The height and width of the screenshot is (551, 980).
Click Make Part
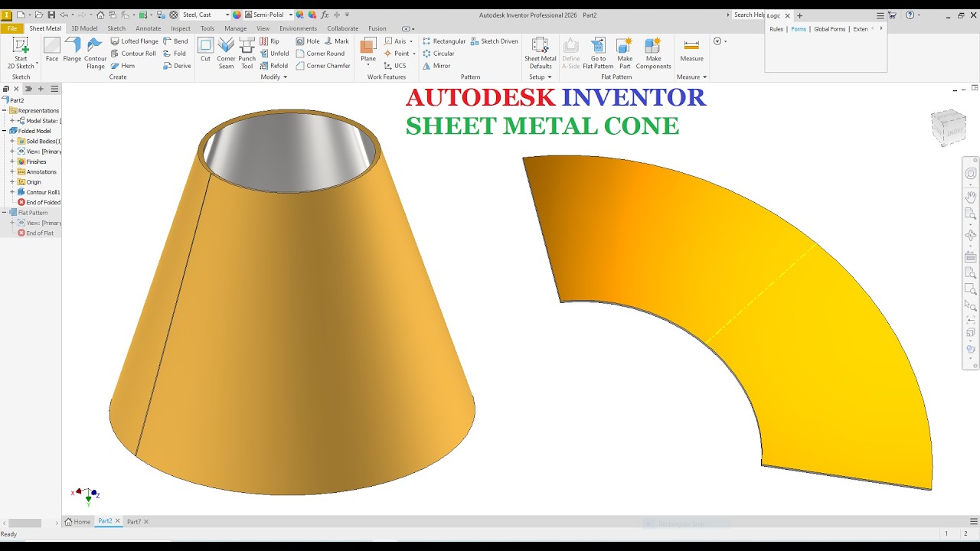625,53
